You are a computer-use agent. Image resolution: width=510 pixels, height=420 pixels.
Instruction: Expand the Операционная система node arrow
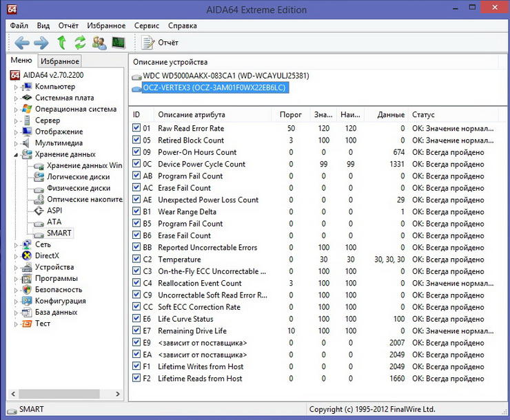click(16, 109)
